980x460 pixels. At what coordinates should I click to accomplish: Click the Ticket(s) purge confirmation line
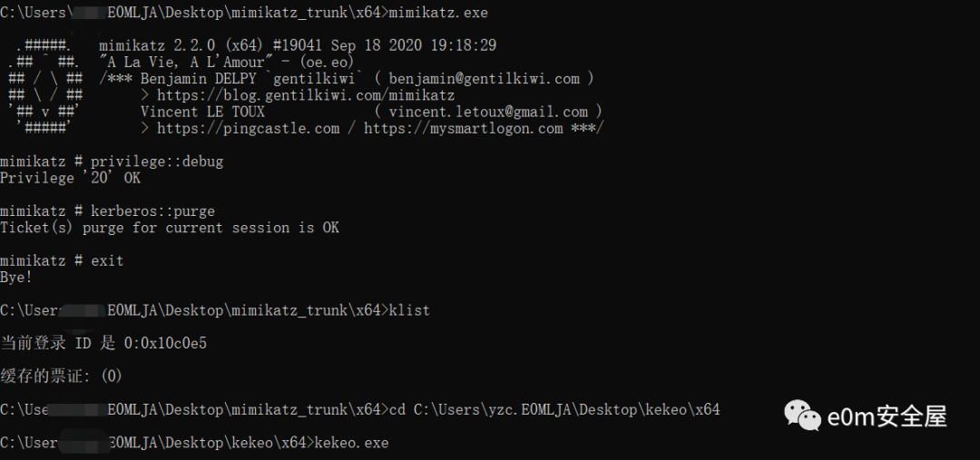click(x=170, y=228)
